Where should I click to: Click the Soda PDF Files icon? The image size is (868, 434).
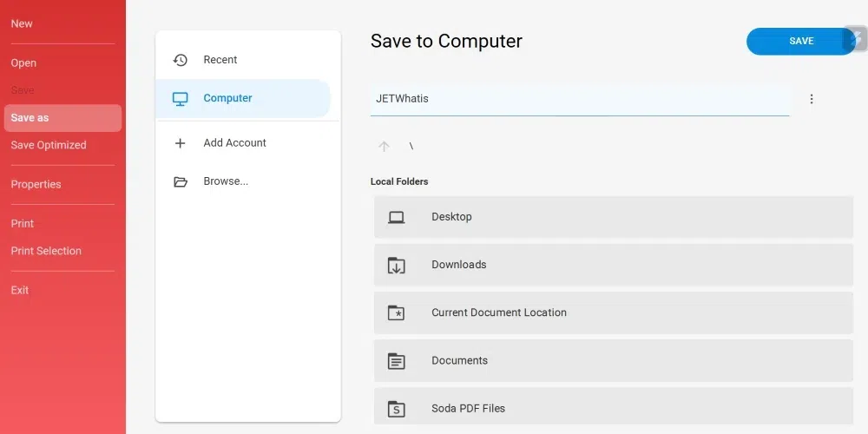click(x=396, y=409)
